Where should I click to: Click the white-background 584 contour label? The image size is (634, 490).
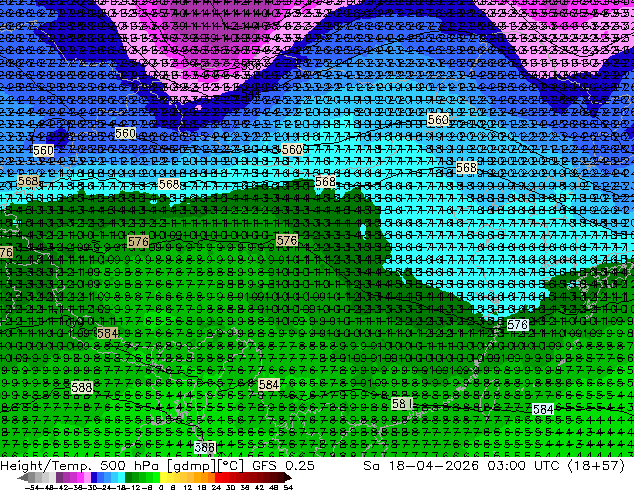pyautogui.click(x=543, y=409)
